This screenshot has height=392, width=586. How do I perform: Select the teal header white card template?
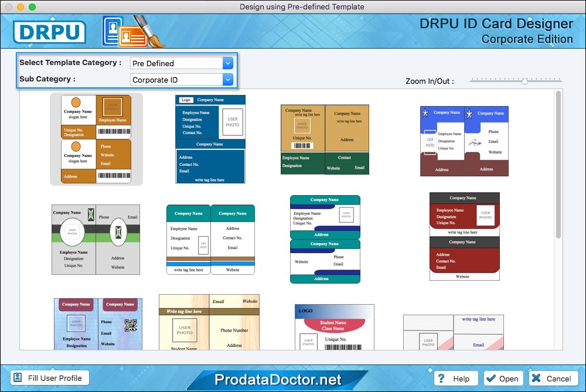(210, 240)
